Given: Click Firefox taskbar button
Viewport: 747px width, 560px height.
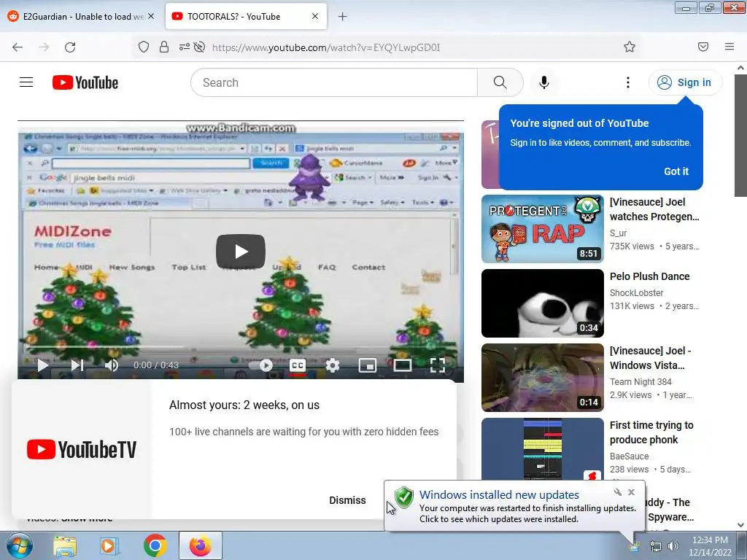Looking at the screenshot, I should tap(201, 545).
